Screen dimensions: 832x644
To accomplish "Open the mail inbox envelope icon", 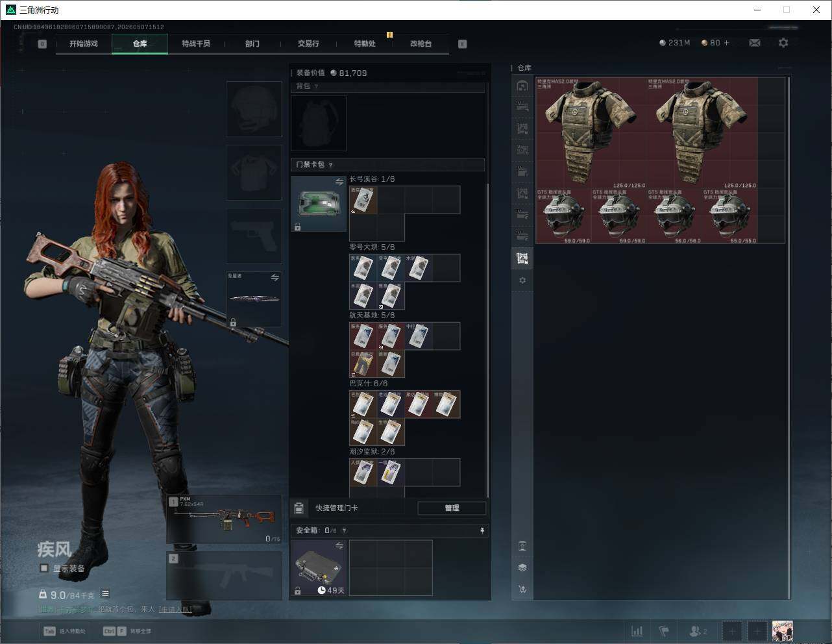I will click(x=755, y=43).
